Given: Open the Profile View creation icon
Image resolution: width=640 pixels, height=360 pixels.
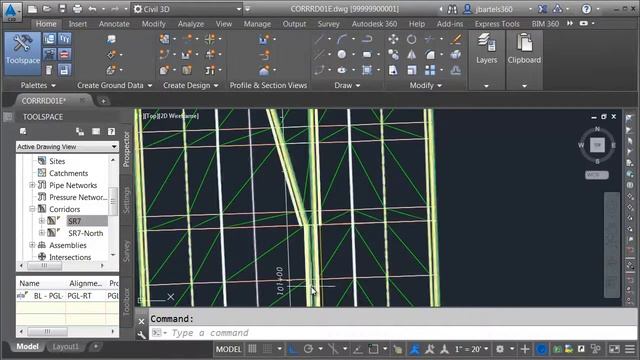Looking at the screenshot, I should (264, 39).
